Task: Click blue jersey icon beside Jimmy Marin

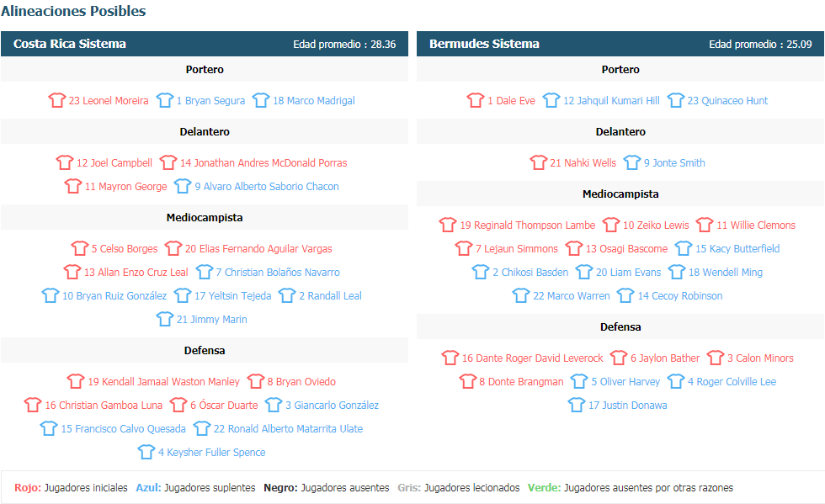Action: pyautogui.click(x=165, y=319)
